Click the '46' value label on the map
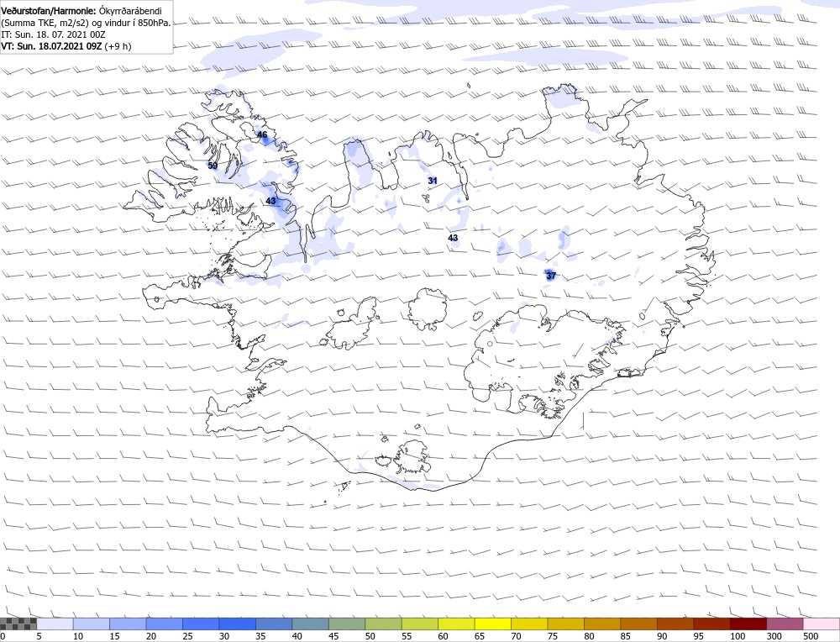Viewport: 840px width, 642px height. (x=262, y=134)
